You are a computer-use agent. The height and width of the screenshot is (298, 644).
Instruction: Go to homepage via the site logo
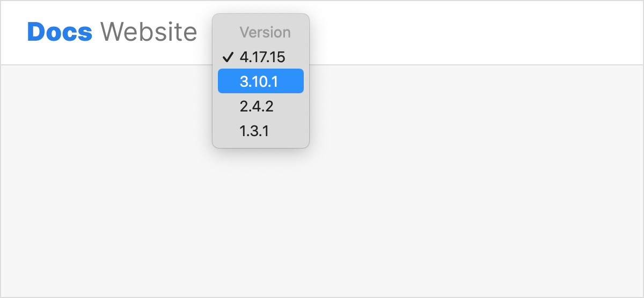pyautogui.click(x=112, y=32)
